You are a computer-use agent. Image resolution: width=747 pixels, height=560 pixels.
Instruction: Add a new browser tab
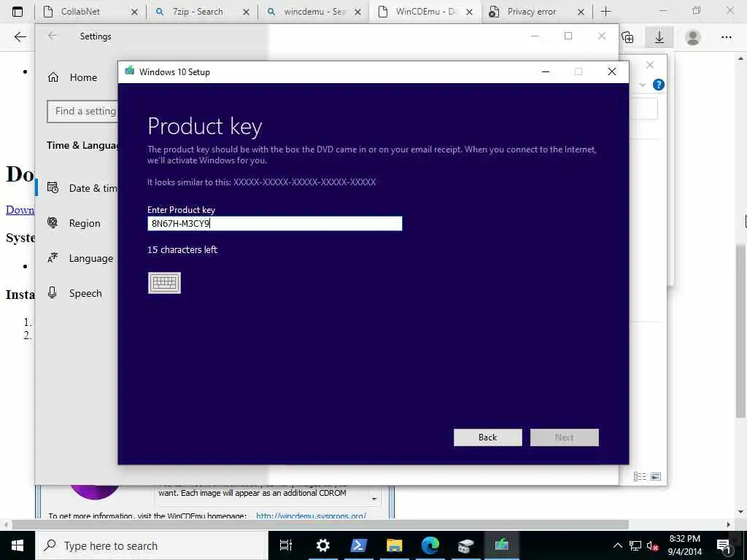tap(606, 12)
